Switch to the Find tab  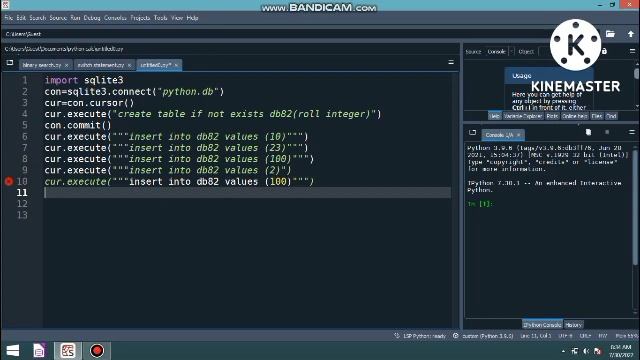click(x=611, y=116)
